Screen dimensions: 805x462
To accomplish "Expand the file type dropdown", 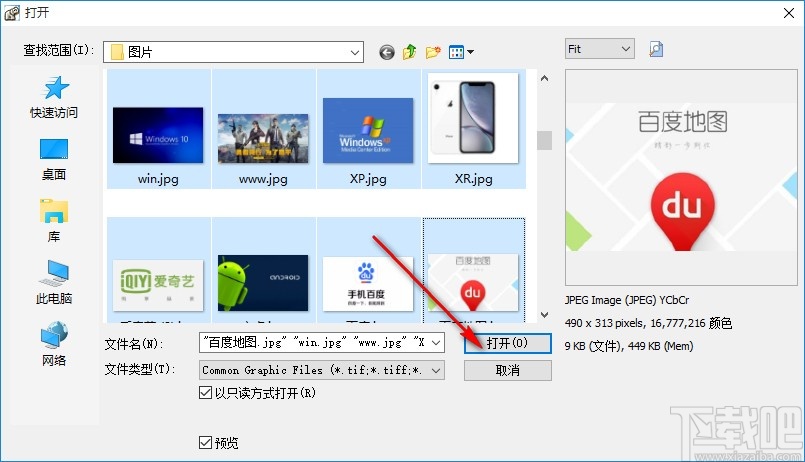I will [436, 370].
